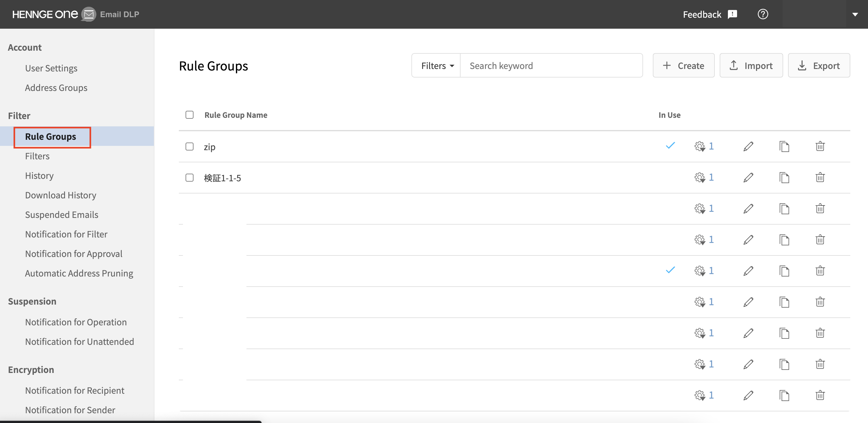The image size is (868, 423).
Task: Click the Rule Group Name column header
Action: coord(236,115)
